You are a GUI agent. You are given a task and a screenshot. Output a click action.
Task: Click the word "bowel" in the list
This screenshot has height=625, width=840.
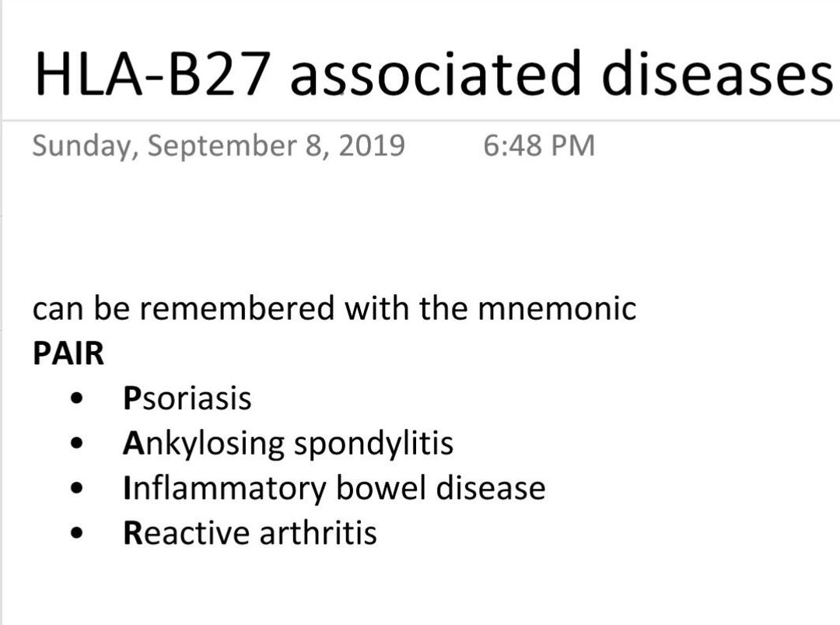(x=381, y=489)
